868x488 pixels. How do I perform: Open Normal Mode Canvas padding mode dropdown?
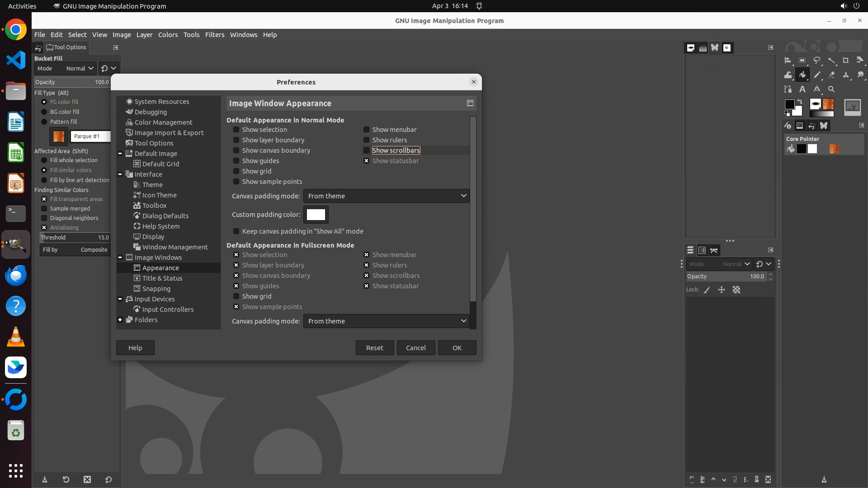[x=386, y=196]
